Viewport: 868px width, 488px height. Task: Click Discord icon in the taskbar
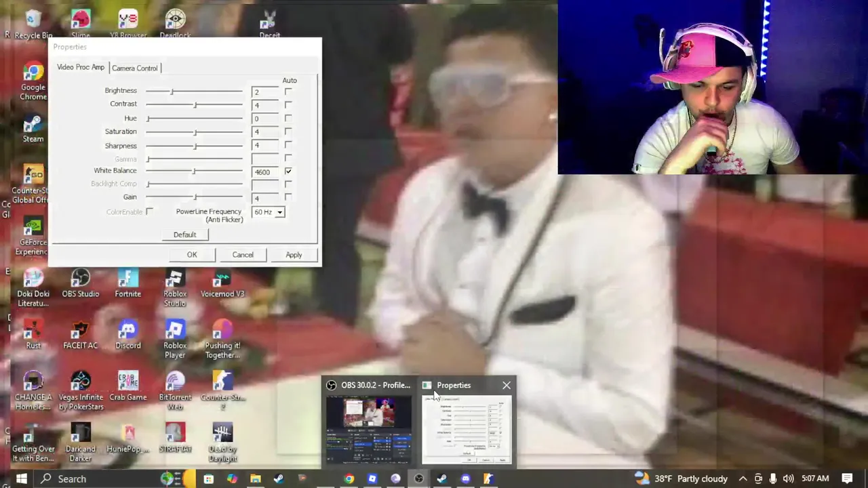(x=465, y=479)
